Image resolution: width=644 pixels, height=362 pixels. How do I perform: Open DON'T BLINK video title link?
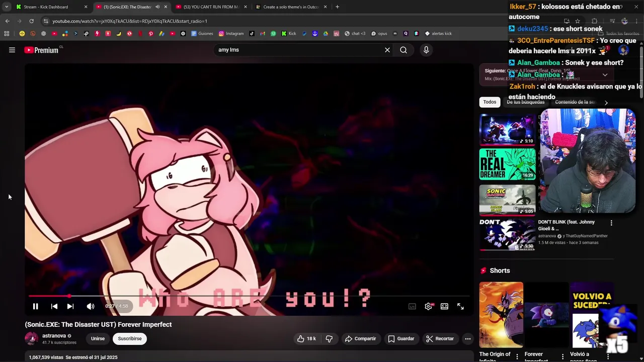[566, 225]
